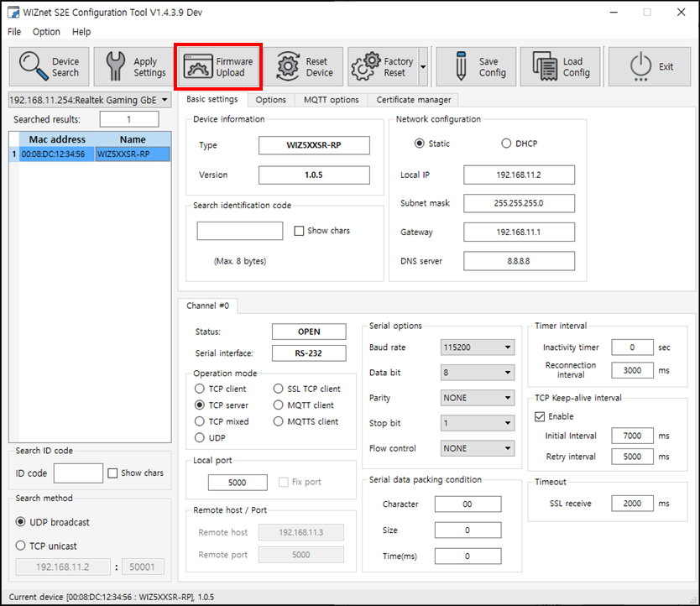Click the Load Config document icon
Image resolution: width=700 pixels, height=606 pixels.
[x=545, y=66]
